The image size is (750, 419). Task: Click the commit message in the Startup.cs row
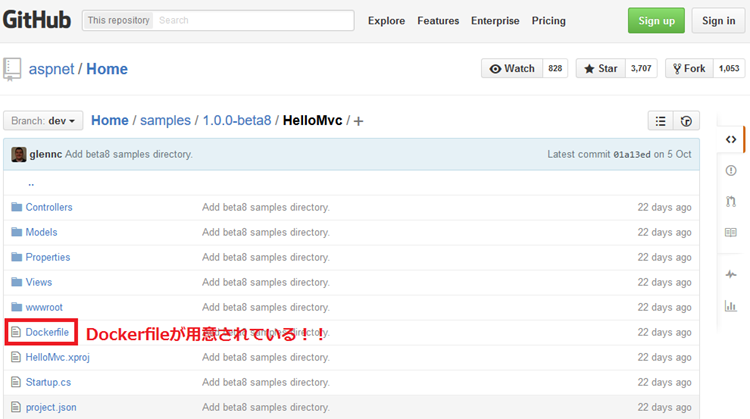coord(265,382)
